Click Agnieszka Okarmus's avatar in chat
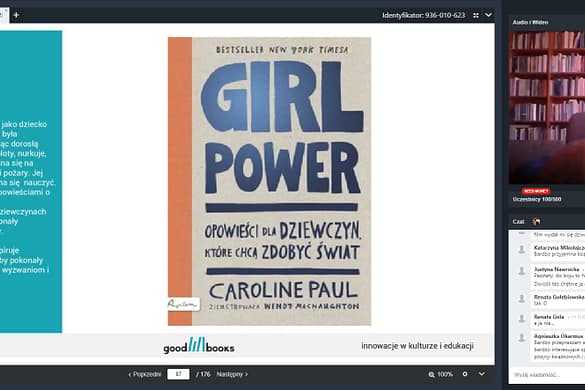 pyautogui.click(x=522, y=338)
